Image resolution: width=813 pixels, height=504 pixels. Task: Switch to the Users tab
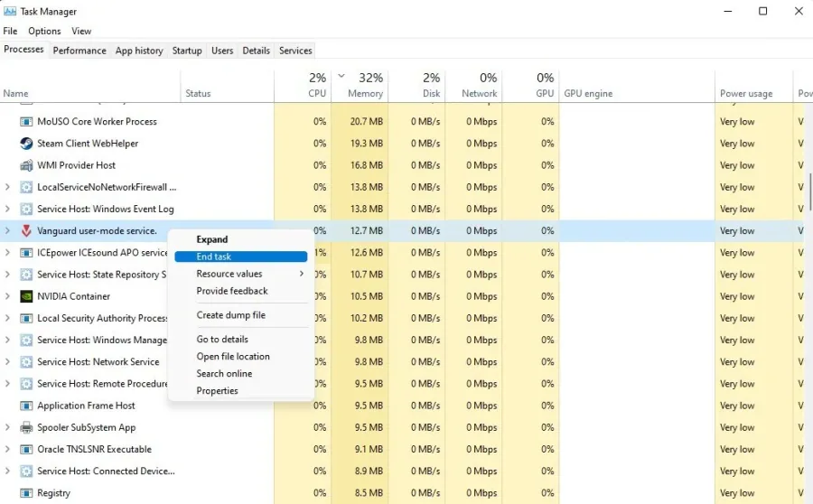point(222,51)
